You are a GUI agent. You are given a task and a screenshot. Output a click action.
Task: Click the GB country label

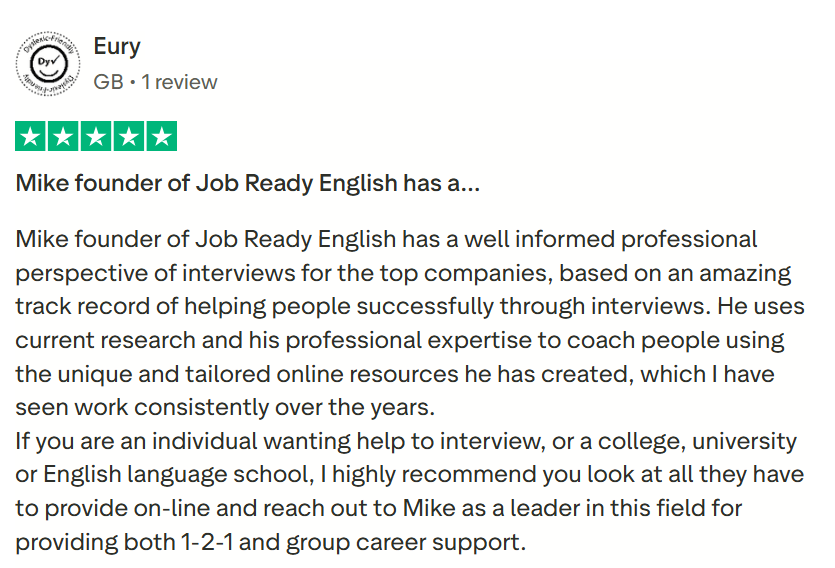(107, 81)
